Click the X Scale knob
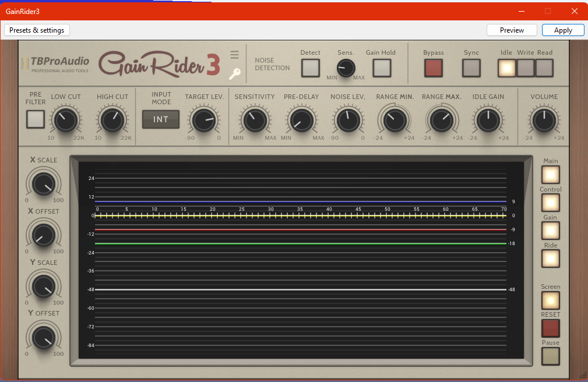Viewport: 588px width, 382px height. 44,184
